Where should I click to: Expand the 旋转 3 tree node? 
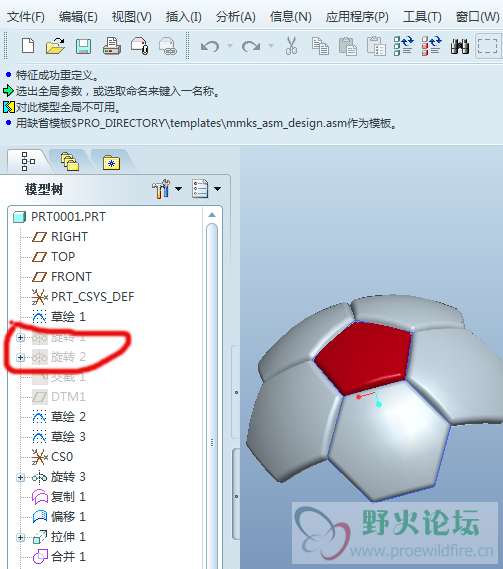(21, 477)
